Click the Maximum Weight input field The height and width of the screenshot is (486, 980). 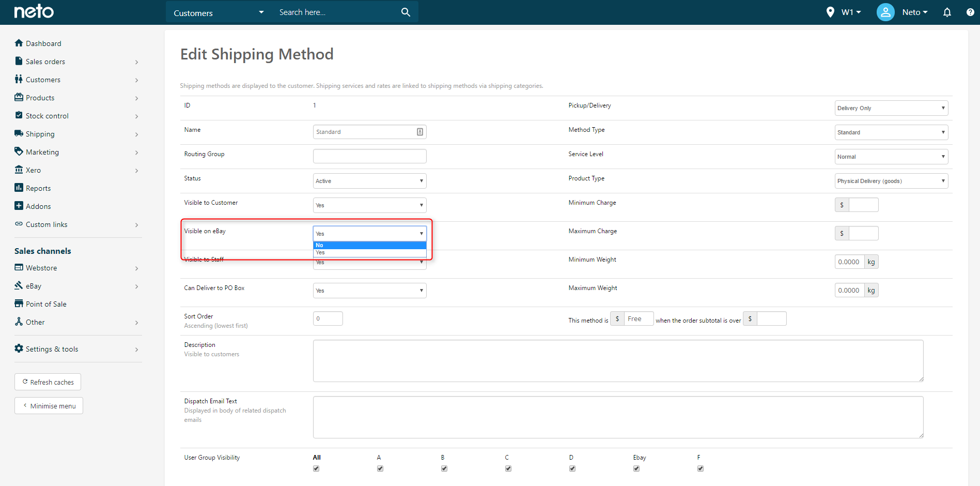tap(849, 290)
